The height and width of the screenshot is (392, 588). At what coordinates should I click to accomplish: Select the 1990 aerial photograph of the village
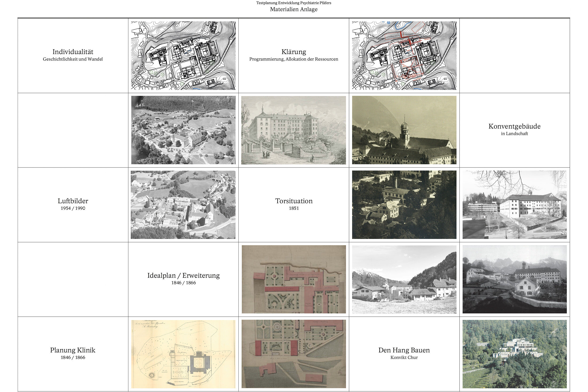tap(183, 204)
